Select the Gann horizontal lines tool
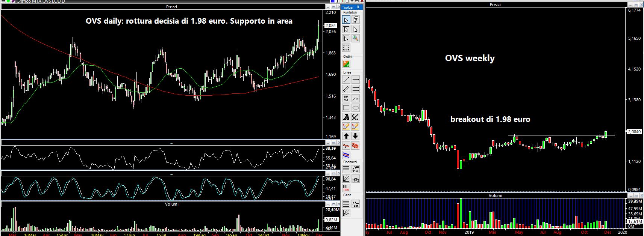 click(x=346, y=204)
